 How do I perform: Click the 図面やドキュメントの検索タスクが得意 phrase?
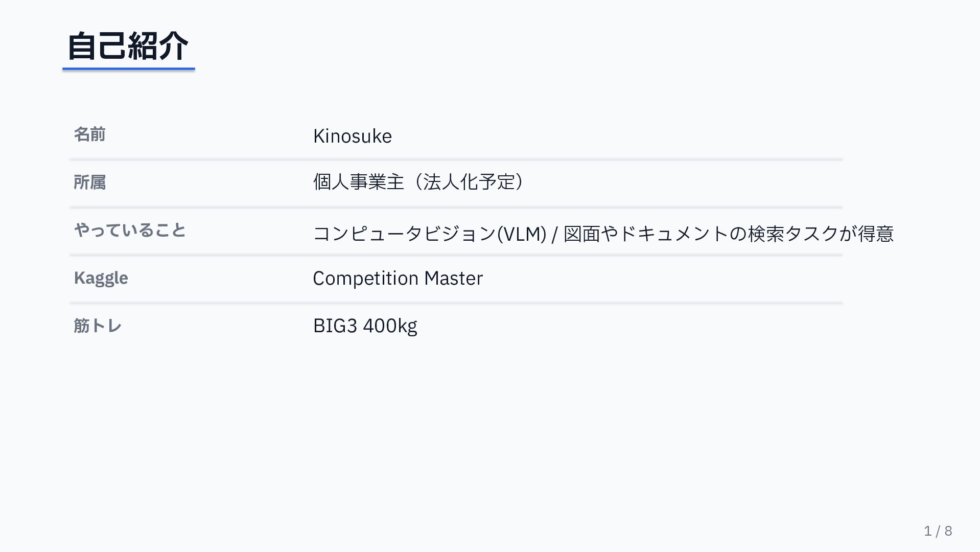click(x=729, y=234)
